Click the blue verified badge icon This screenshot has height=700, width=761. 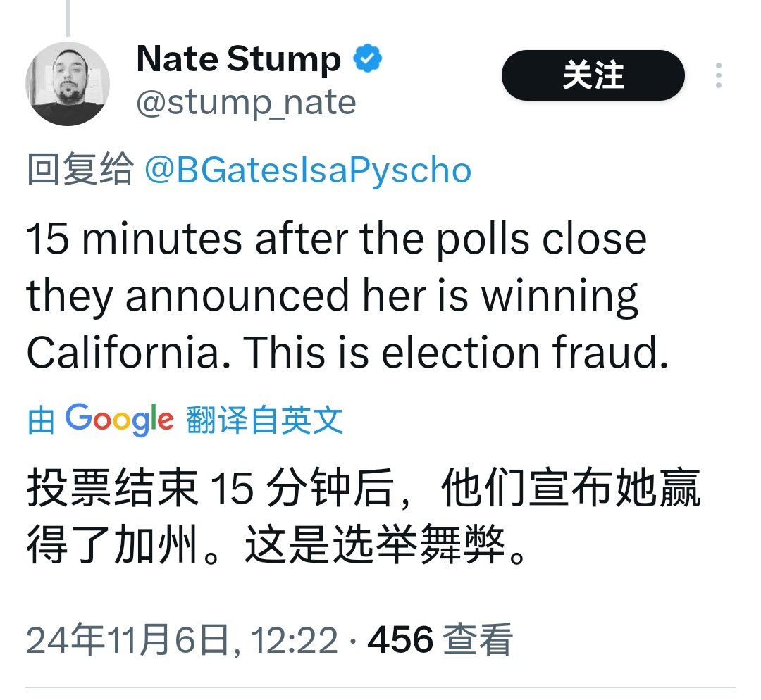click(x=367, y=58)
